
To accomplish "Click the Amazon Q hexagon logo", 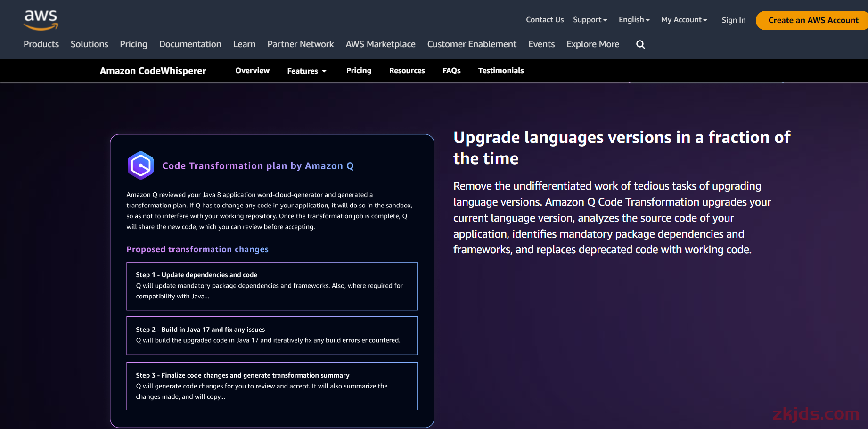I will 141,165.
